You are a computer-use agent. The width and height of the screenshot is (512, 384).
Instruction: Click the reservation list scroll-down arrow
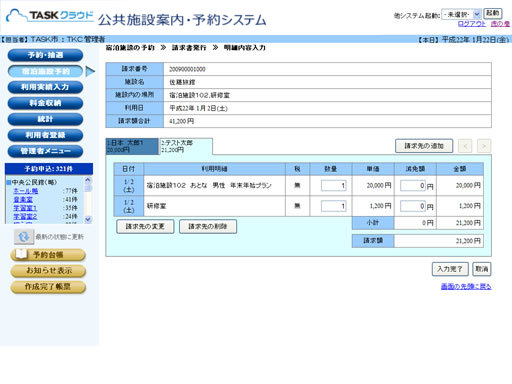88,219
